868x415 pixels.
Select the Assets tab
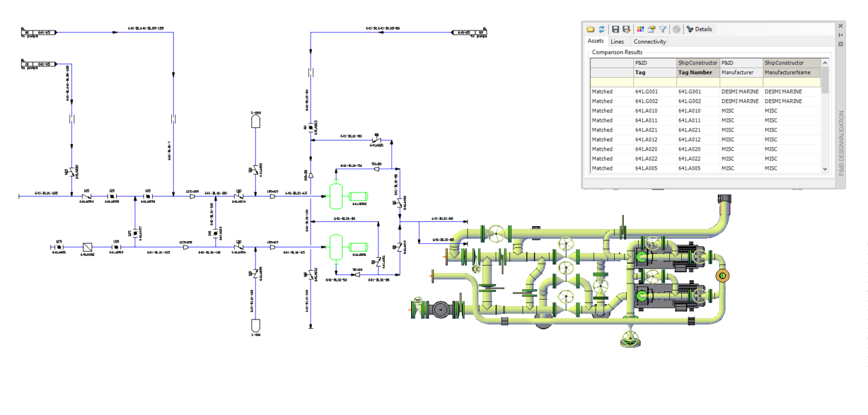596,41
